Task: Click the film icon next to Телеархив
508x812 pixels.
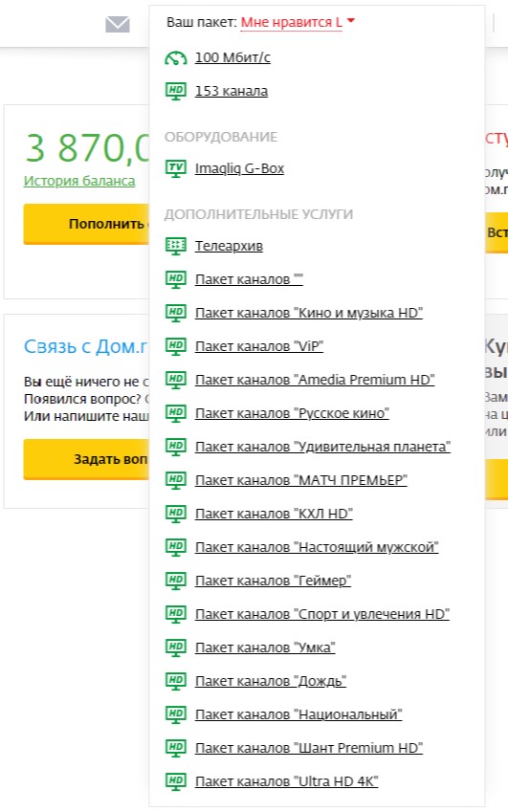Action: pyautogui.click(x=175, y=246)
